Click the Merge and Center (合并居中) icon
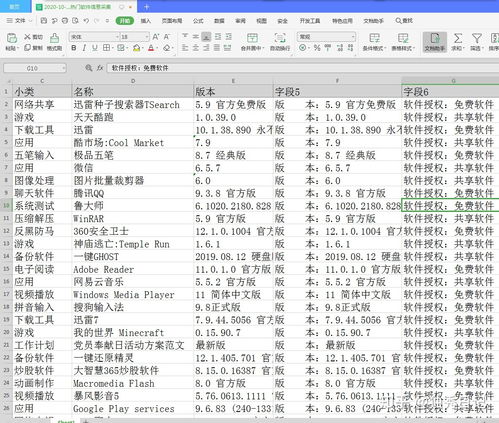 click(252, 38)
